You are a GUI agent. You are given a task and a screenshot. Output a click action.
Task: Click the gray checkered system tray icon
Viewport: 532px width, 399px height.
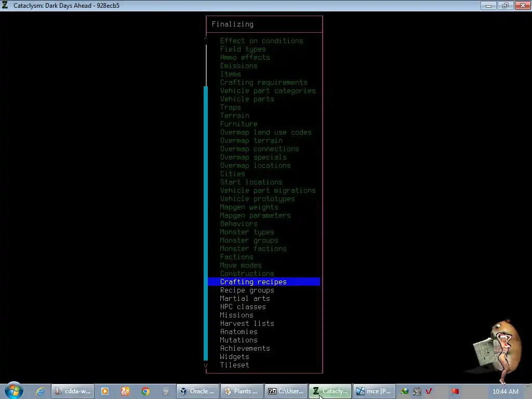417,391
